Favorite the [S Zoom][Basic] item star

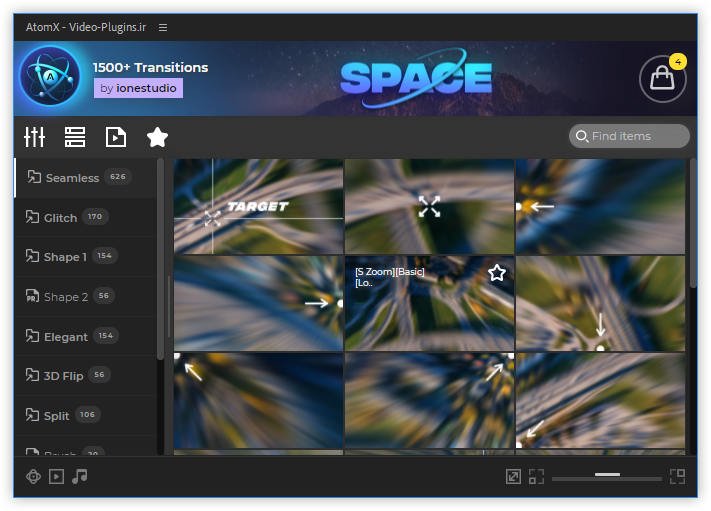coord(497,273)
